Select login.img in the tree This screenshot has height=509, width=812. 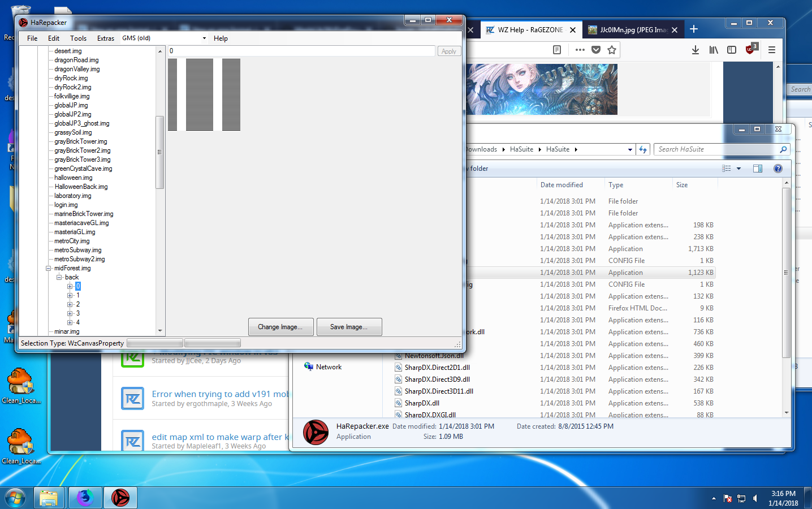coord(66,205)
